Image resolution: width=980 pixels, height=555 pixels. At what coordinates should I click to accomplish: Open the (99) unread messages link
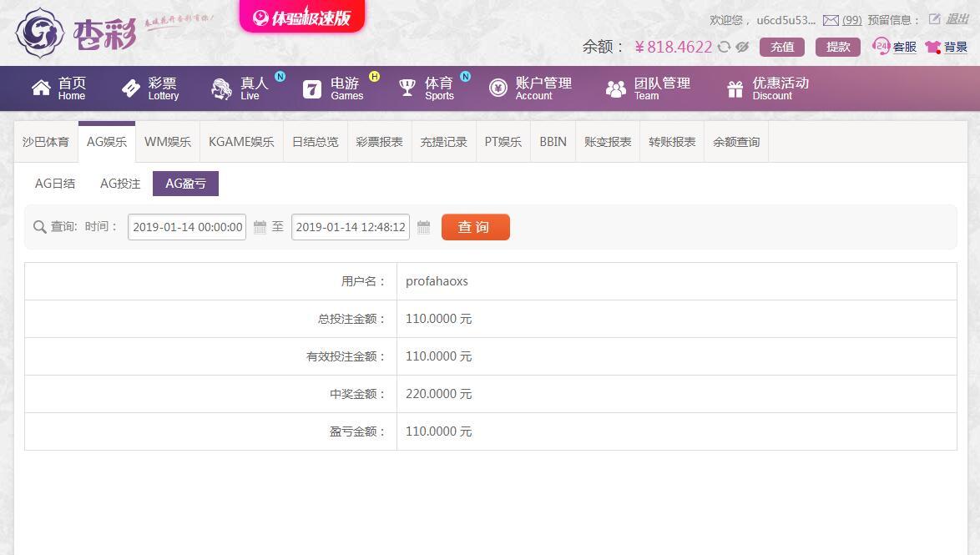(x=852, y=20)
